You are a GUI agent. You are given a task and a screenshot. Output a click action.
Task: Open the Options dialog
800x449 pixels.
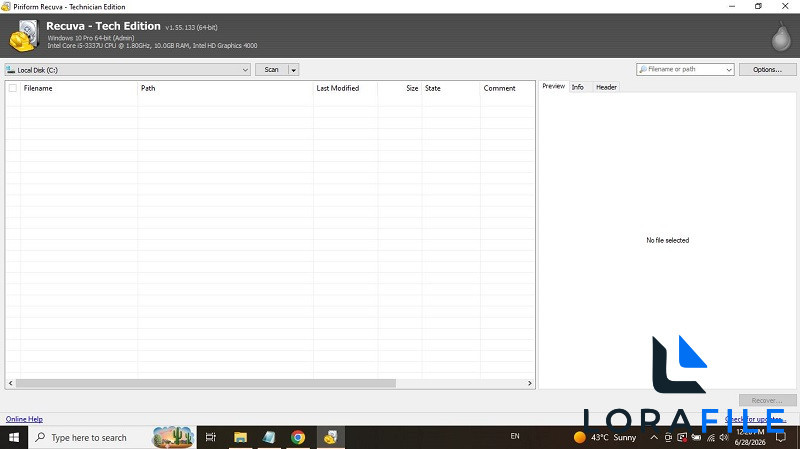[x=767, y=69]
